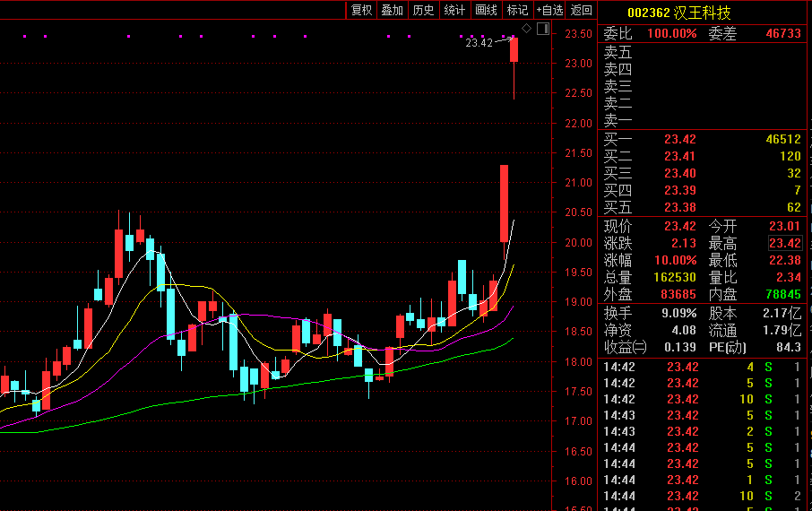Select the 买二 bid price 23.41
The height and width of the screenshot is (511, 812).
pyautogui.click(x=680, y=157)
